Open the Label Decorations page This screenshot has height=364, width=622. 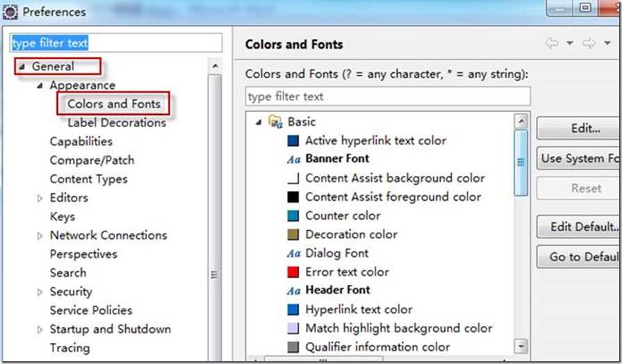[x=117, y=123]
